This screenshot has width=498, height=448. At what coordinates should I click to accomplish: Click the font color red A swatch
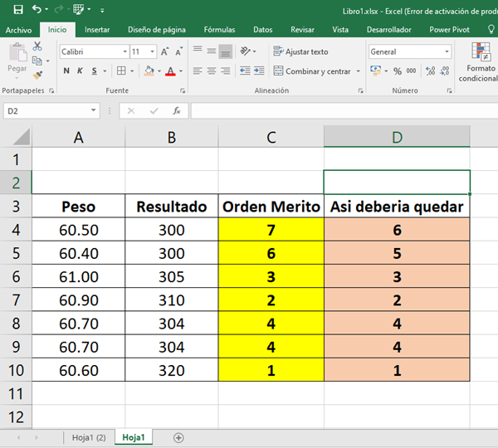(x=169, y=71)
